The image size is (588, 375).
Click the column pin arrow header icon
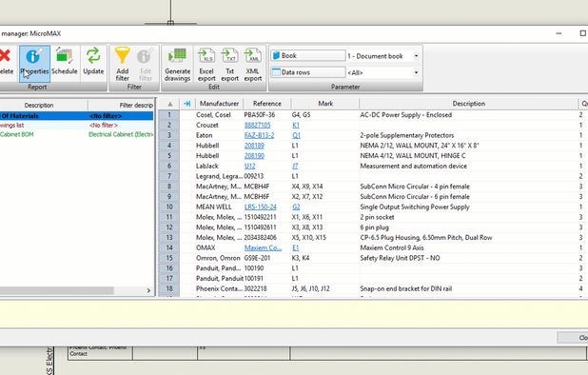(x=186, y=104)
